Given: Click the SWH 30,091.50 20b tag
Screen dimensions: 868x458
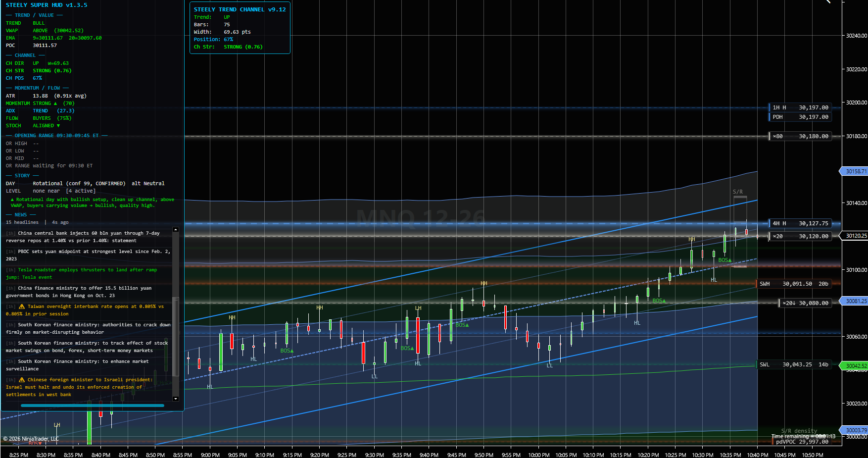Looking at the screenshot, I should tap(794, 284).
